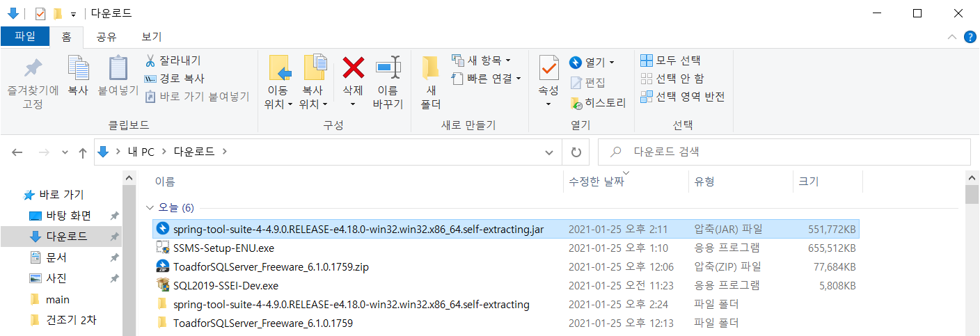Click the Properties checkmark in title bar
The image size is (980, 336).
coord(40,13)
